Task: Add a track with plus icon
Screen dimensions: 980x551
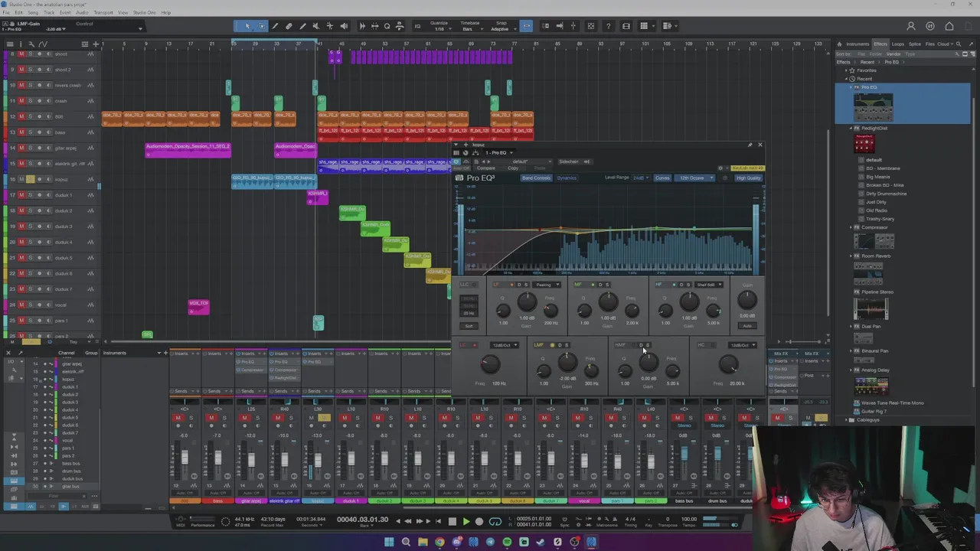Action: [x=96, y=44]
